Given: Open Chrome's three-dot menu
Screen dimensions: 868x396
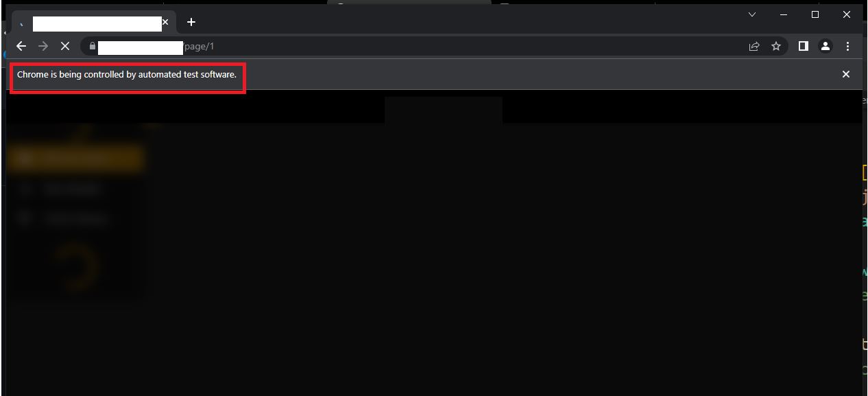Looking at the screenshot, I should pos(848,46).
